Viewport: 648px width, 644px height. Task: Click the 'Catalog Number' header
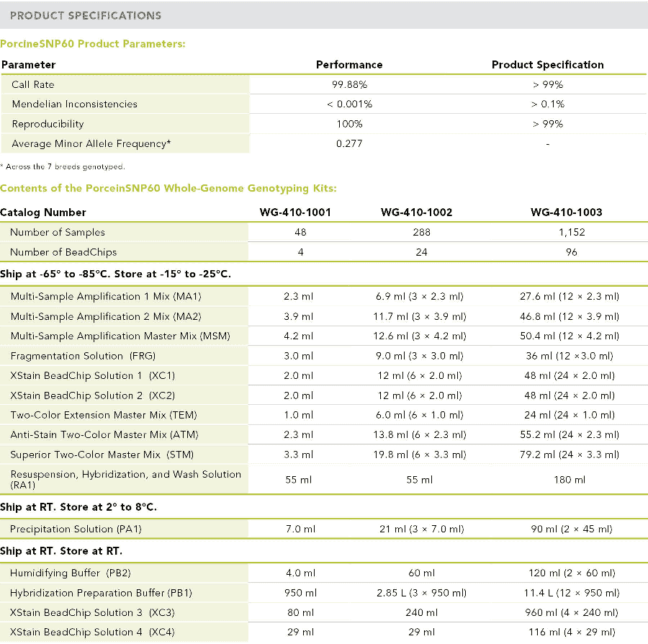coord(43,212)
